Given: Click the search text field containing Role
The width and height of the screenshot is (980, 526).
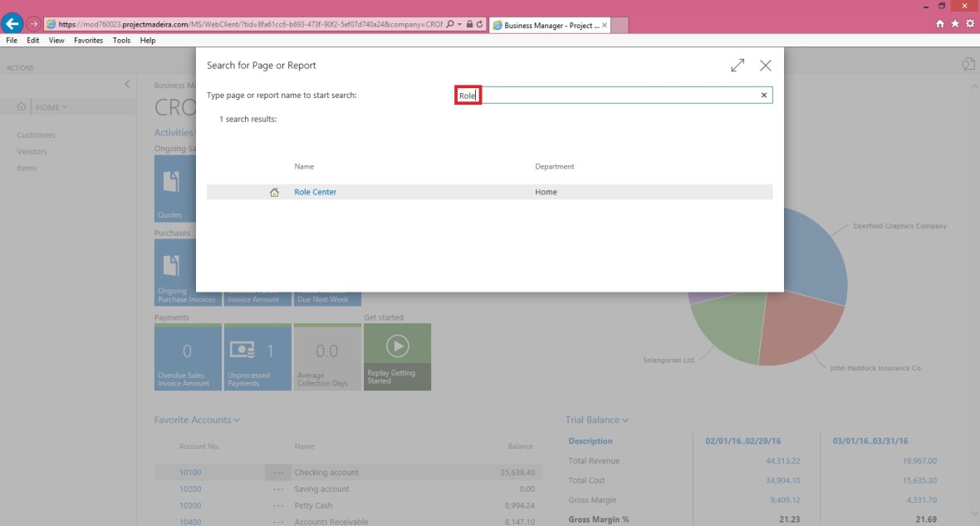Looking at the screenshot, I should 615,96.
